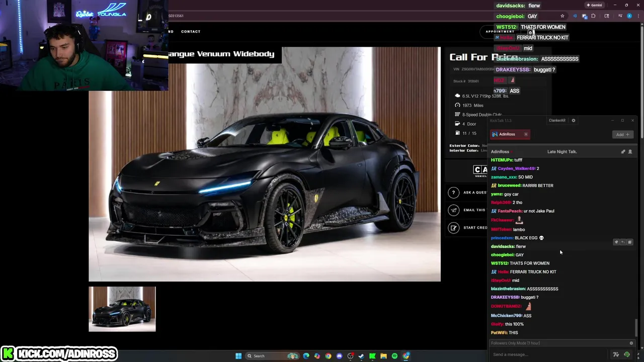Open Spotify from taskbar

click(x=394, y=356)
